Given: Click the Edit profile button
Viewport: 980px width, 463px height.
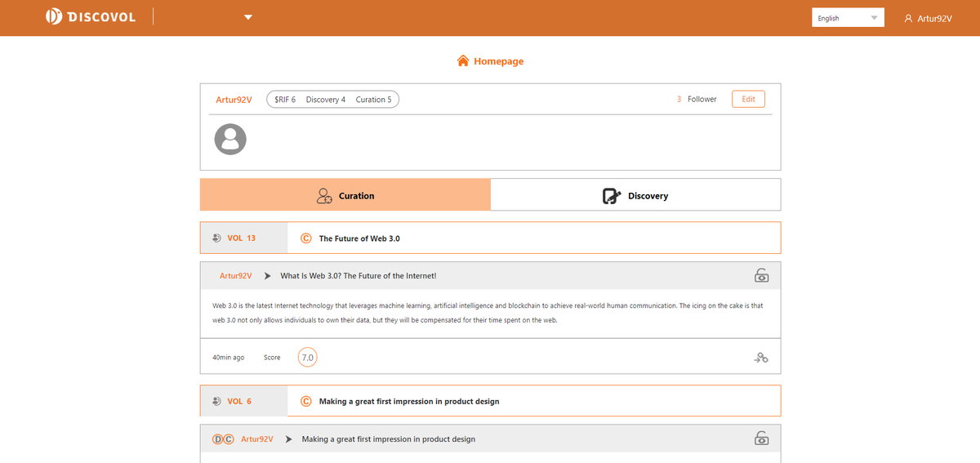Looking at the screenshot, I should (748, 99).
